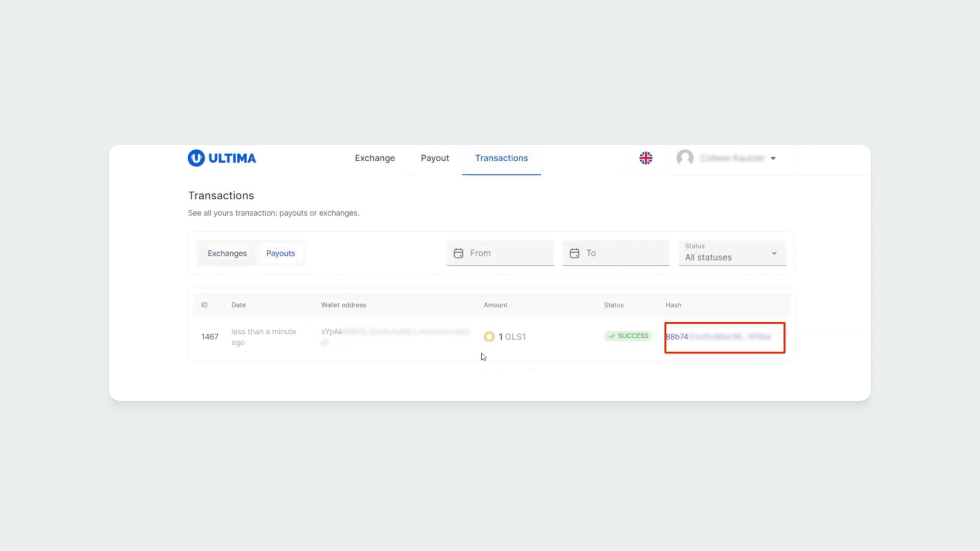Select the Transactions navigation tab

coord(501,158)
